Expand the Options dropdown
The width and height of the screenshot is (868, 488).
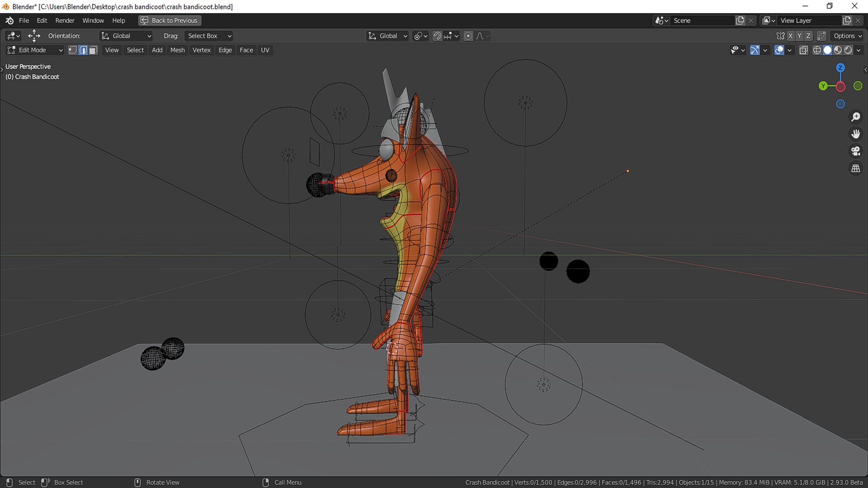click(848, 36)
